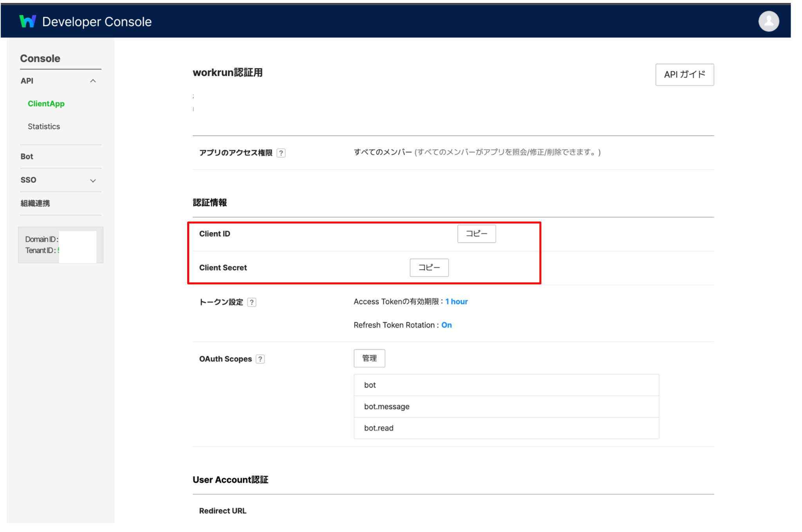Screen dimensions: 802x532
Task: Toggle Refresh Token Rotation On link
Action: click(446, 325)
